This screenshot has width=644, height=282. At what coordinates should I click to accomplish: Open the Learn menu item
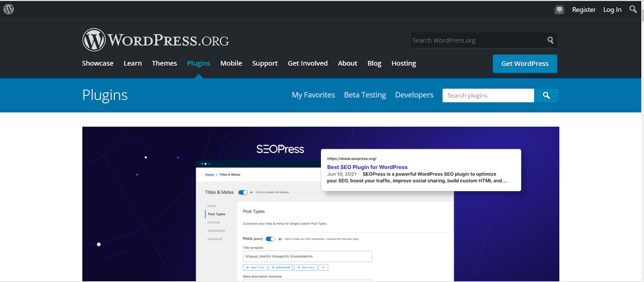pos(133,63)
